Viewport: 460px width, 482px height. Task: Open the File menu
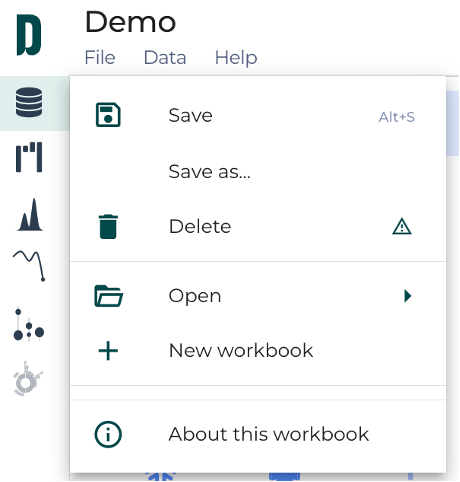point(100,57)
